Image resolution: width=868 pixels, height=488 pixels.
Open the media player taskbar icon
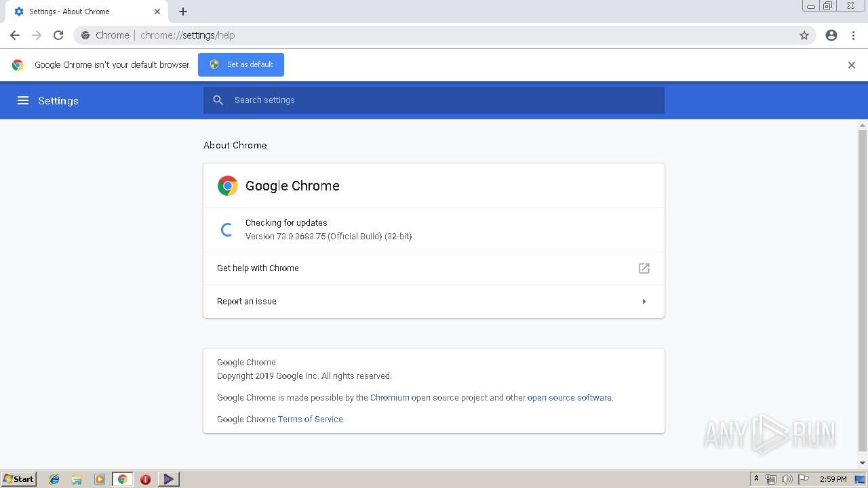[100, 479]
